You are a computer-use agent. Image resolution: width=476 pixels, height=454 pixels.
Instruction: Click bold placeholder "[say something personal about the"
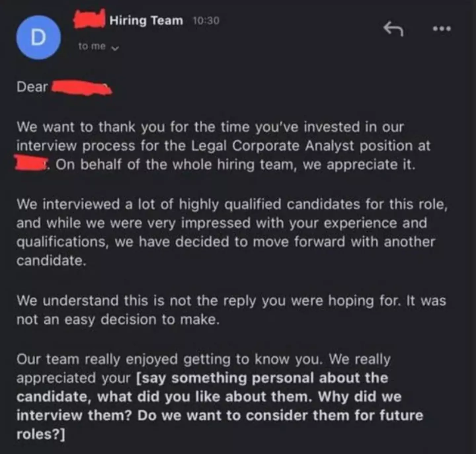point(262,378)
